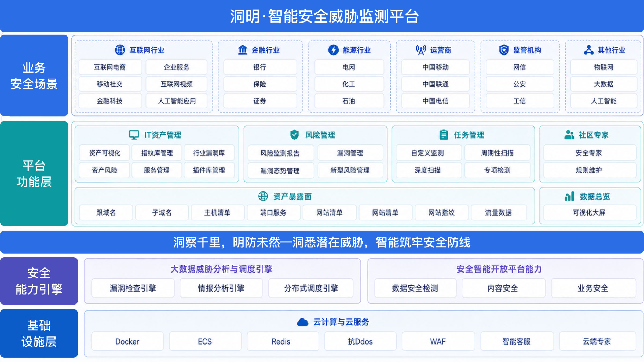Click the antenna icon beside 运营商
The width and height of the screenshot is (644, 362).
[421, 50]
